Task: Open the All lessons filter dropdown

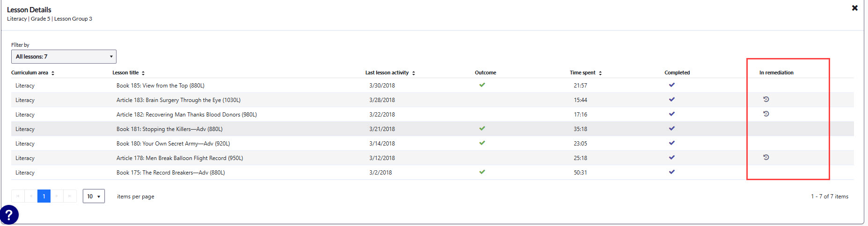Action: coord(64,57)
